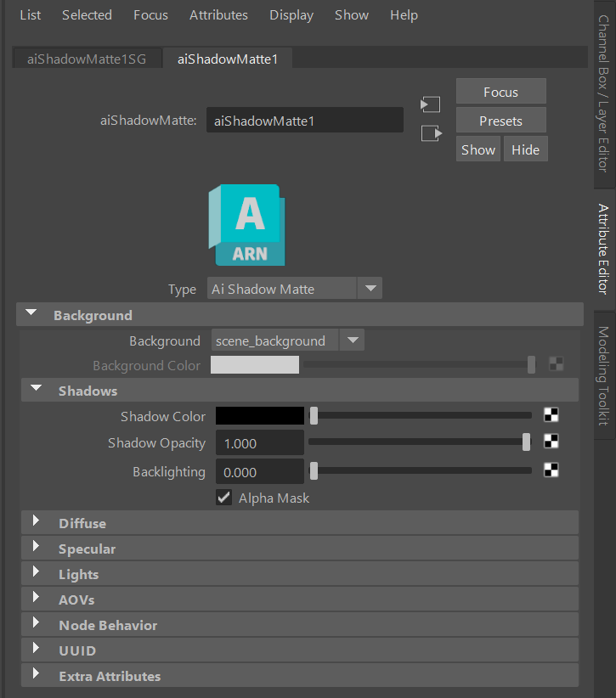Click the Focus button
This screenshot has width=616, height=698.
tap(501, 92)
